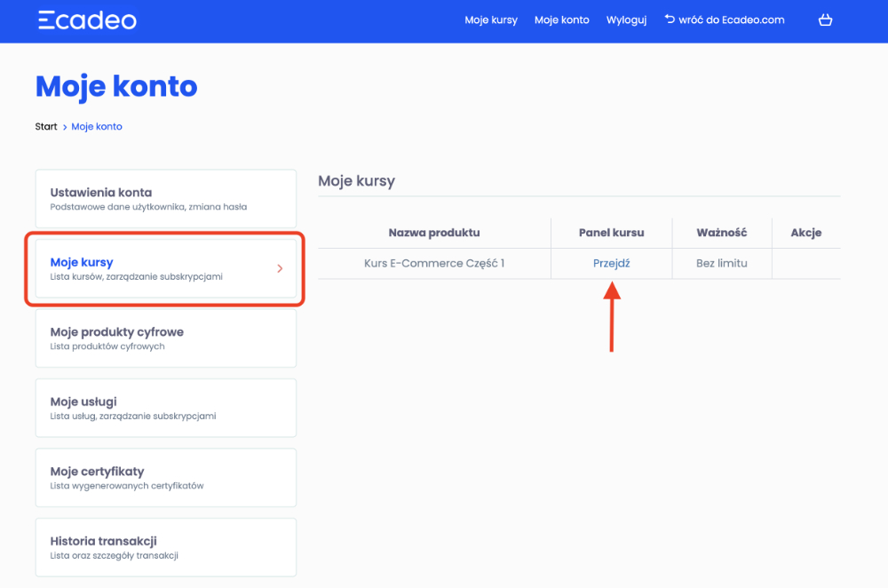This screenshot has height=588, width=888.
Task: Click the Ecadeo logo in header
Action: pyautogui.click(x=87, y=20)
